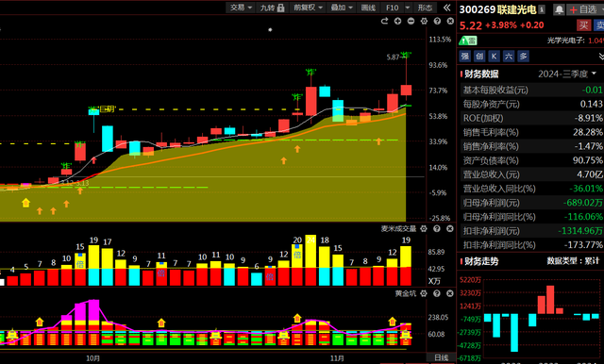Click the 日线 period tab
The width and height of the screenshot is (604, 364).
[441, 357]
